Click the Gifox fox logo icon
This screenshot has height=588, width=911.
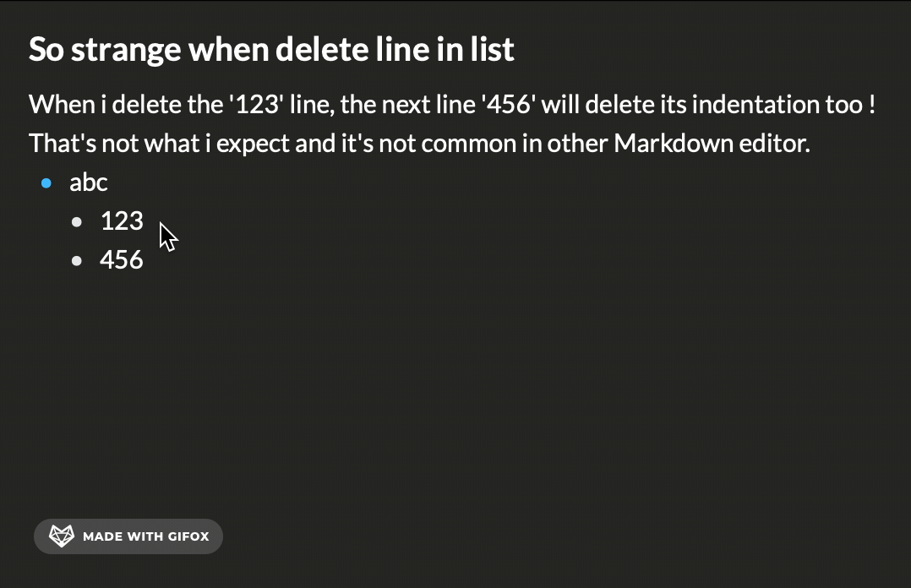[61, 536]
